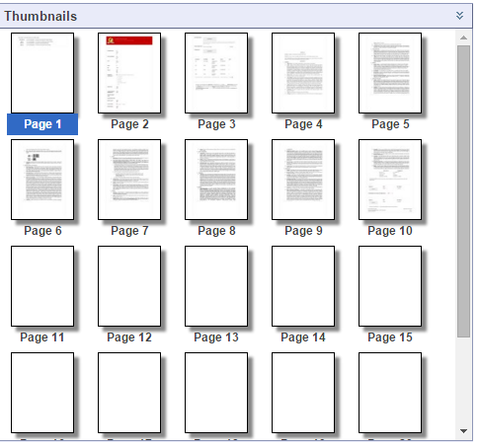Screen dimensions: 480x448
Task: Select the Page 8 thumbnail
Action: (x=216, y=180)
